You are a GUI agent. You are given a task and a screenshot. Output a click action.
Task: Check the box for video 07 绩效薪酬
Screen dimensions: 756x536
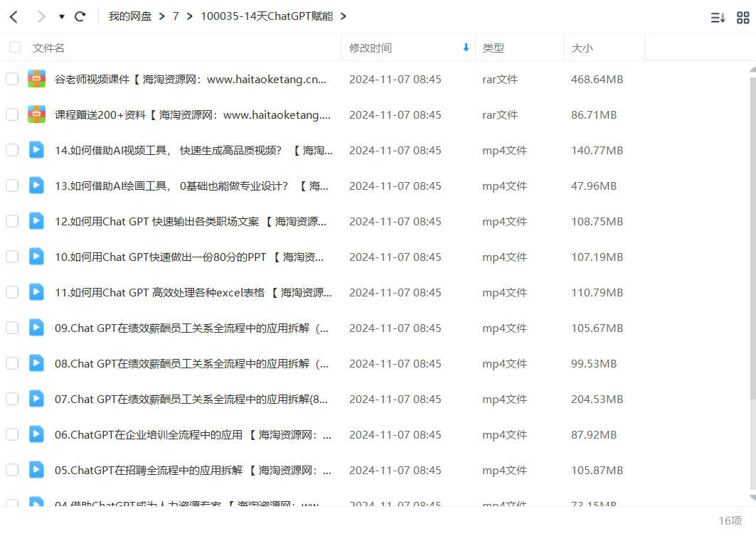click(x=12, y=399)
